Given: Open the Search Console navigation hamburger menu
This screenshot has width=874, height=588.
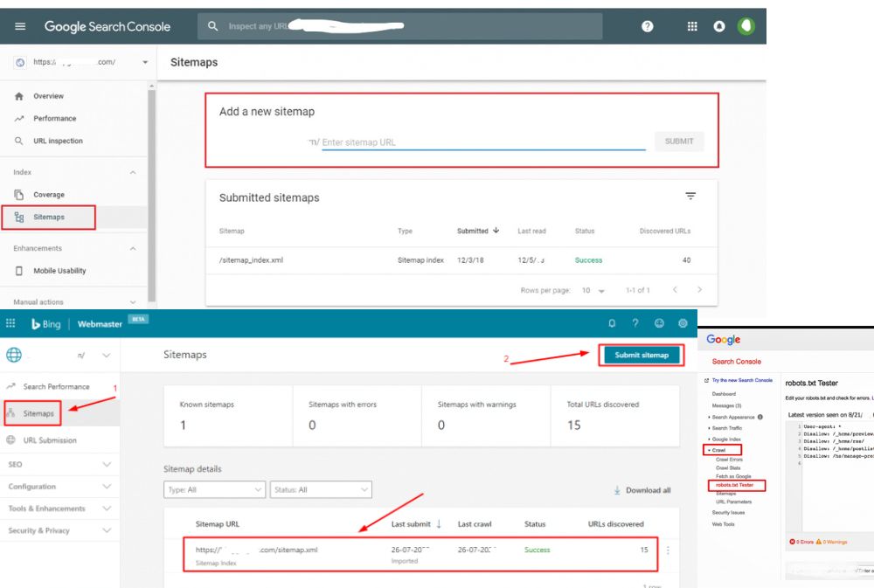Looking at the screenshot, I should tap(20, 26).
